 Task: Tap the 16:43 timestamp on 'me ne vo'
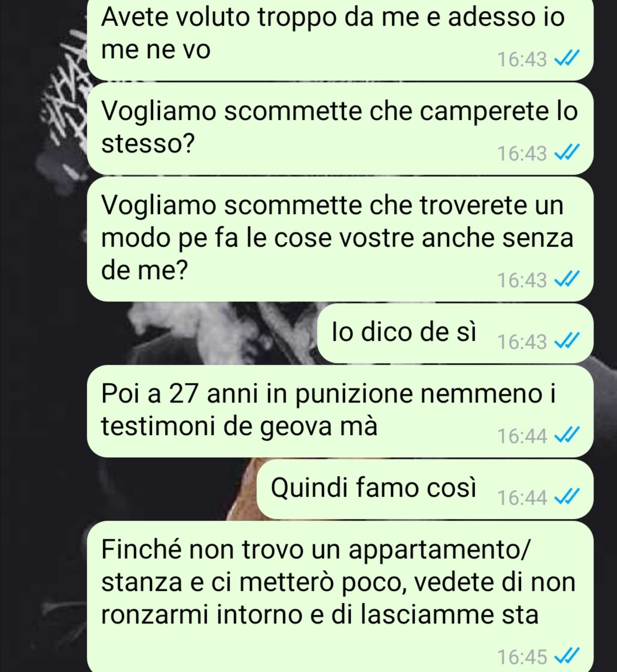click(522, 59)
